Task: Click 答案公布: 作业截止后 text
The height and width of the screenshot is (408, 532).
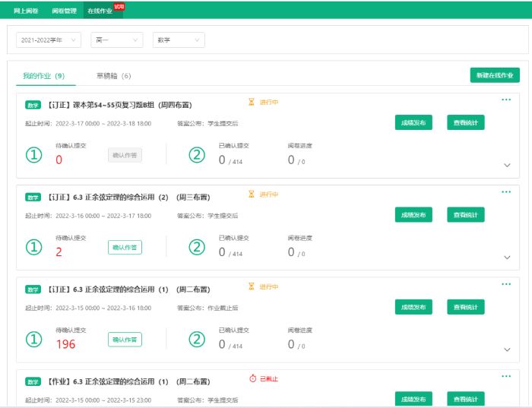Action: pos(207,308)
